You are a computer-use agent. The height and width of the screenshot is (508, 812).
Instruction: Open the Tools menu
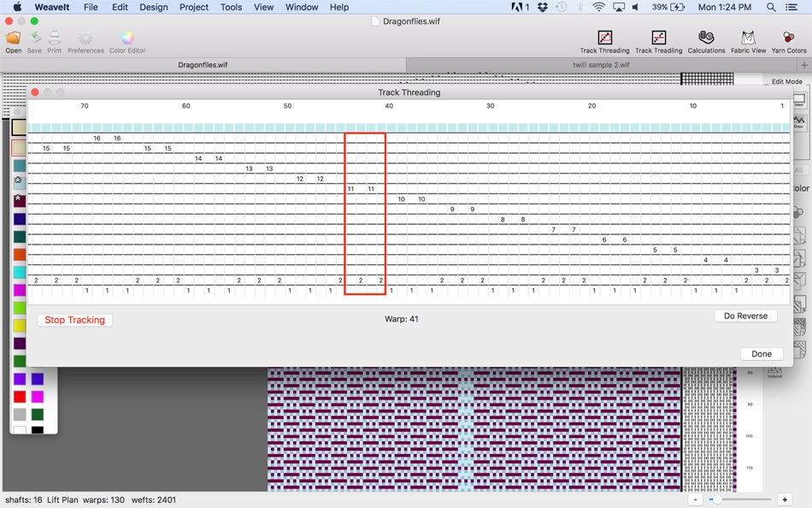tap(231, 7)
